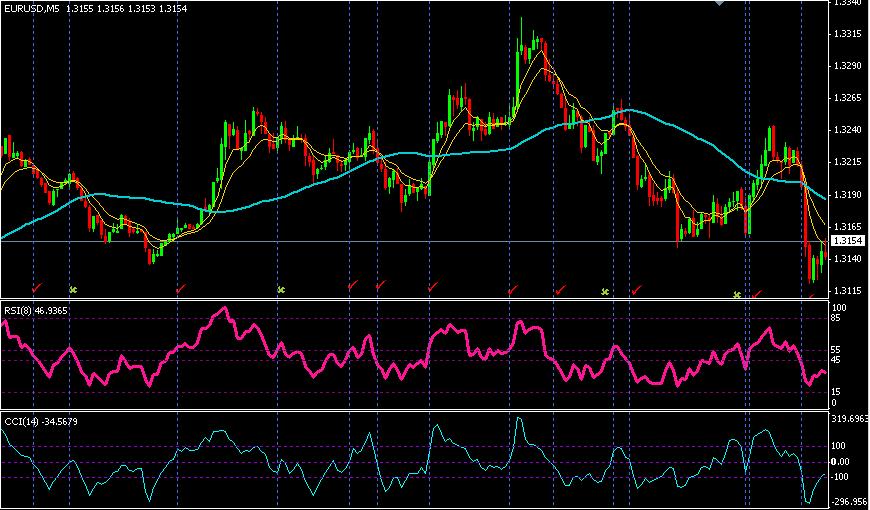Viewport: 870px width, 510px height.
Task: Click the rightmost green sc signal marker
Action: coord(737,295)
